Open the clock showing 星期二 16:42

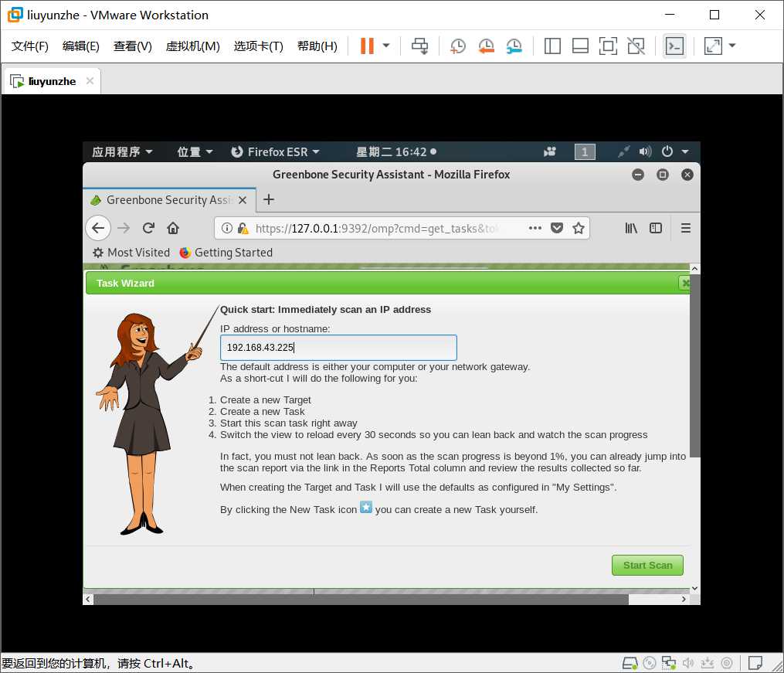pos(396,152)
